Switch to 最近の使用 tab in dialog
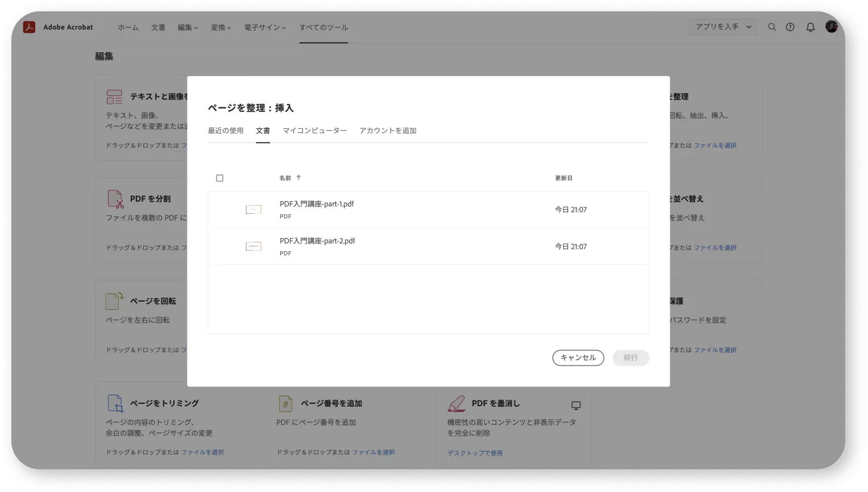 [x=226, y=131]
